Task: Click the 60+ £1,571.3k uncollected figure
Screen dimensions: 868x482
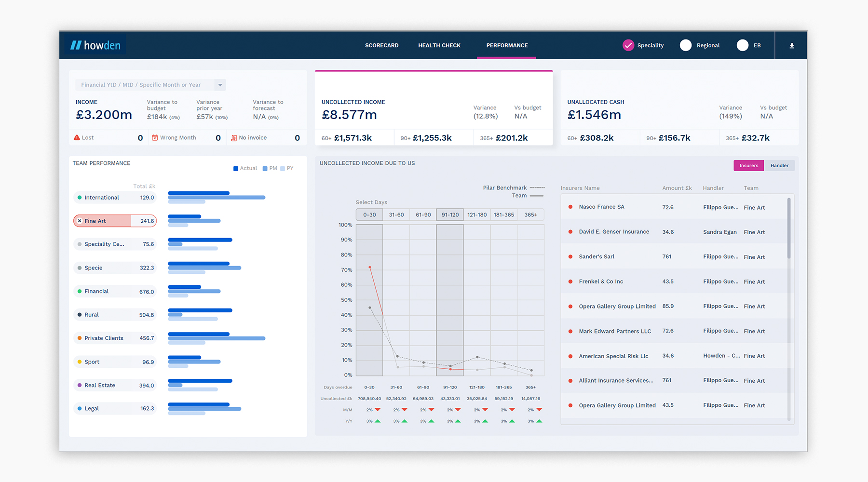Action: click(x=347, y=138)
